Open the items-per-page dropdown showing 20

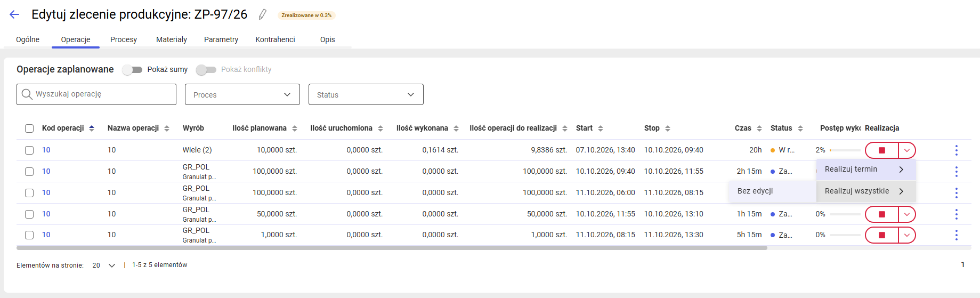click(104, 265)
